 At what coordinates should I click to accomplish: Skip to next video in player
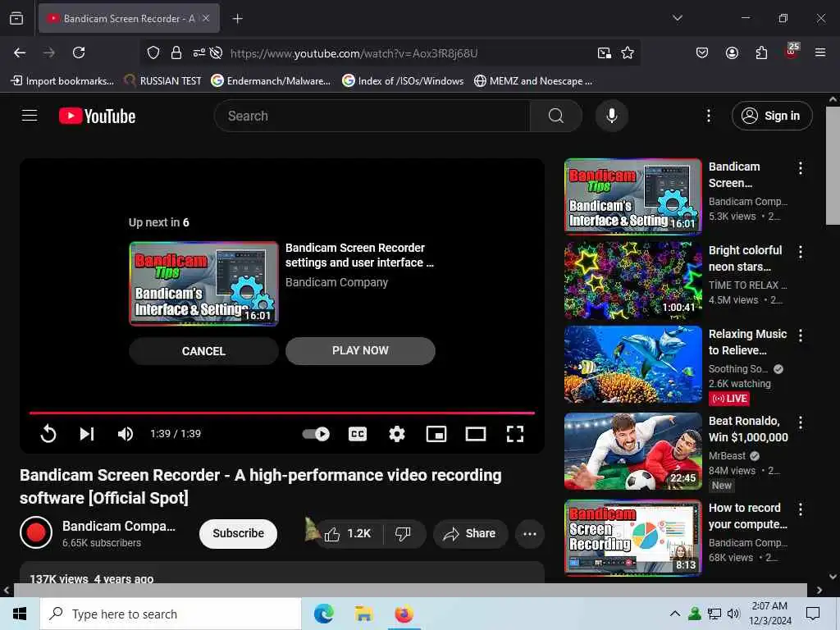(87, 433)
